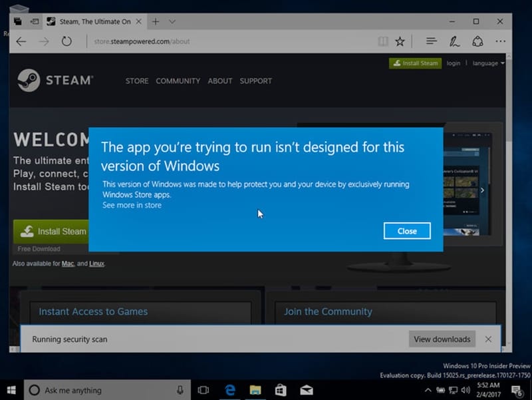Select the COMMUNITY menu item

(178, 81)
